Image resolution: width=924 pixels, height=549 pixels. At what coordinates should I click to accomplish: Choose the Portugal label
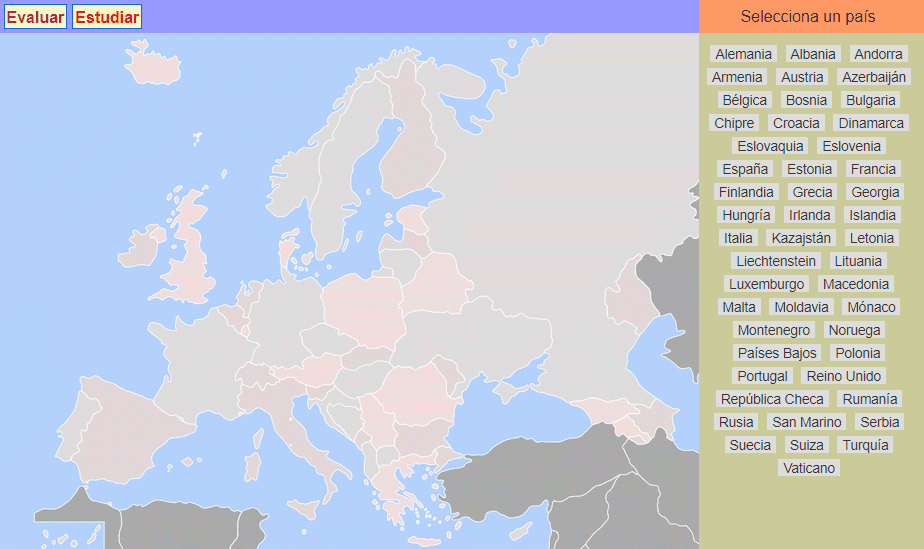[x=762, y=375]
